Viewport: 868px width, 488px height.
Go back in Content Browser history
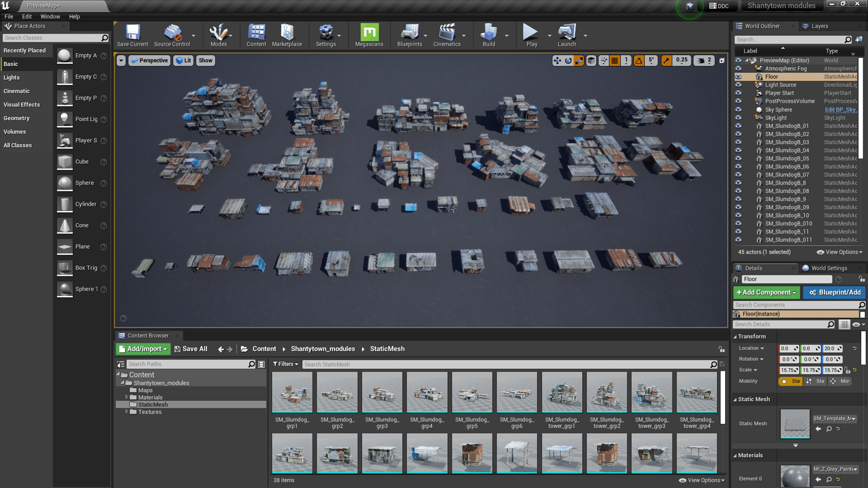220,349
